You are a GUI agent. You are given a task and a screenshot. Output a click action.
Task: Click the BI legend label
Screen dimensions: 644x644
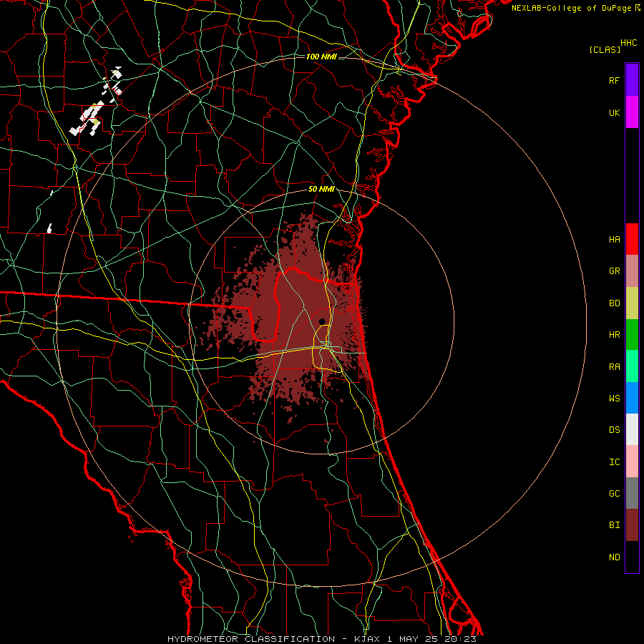coord(614,525)
